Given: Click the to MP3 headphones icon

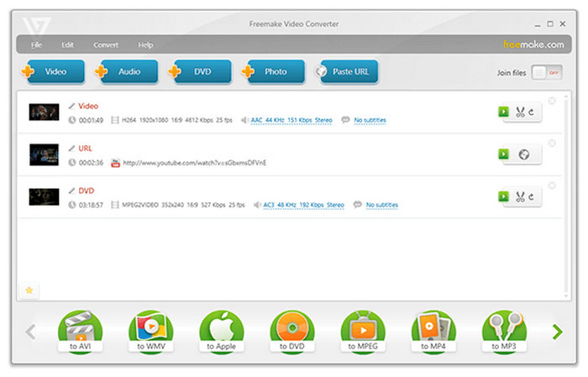Looking at the screenshot, I should [504, 331].
